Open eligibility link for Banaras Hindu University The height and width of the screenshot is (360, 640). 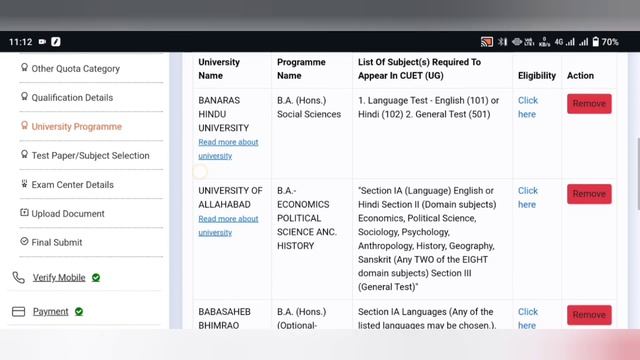pos(528,107)
